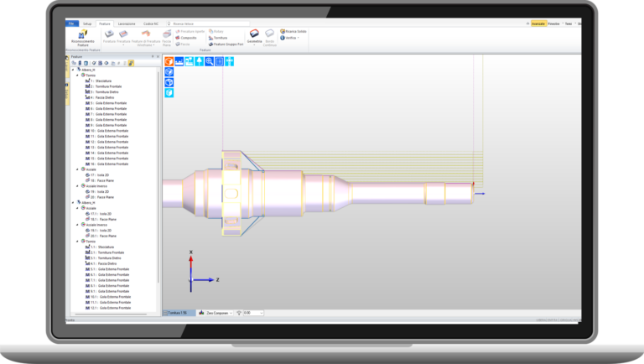Screen dimensions: 644x364
Task: Select tree row 10 : Gola Esterna Frontale
Action: [106, 131]
